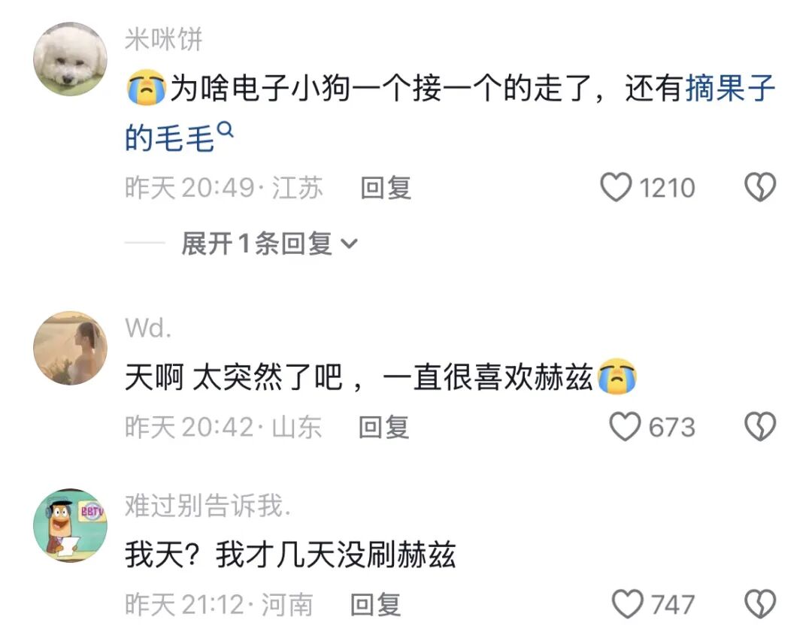Like Wd.'s comment showing 673 likes
The width and height of the screenshot is (812, 644).
coord(625,427)
